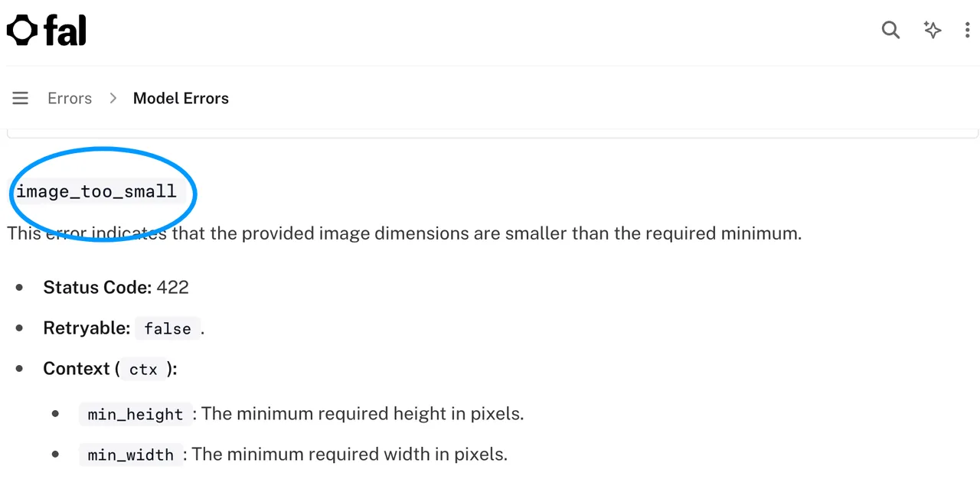Click the image_too_small heading anchor

(96, 191)
